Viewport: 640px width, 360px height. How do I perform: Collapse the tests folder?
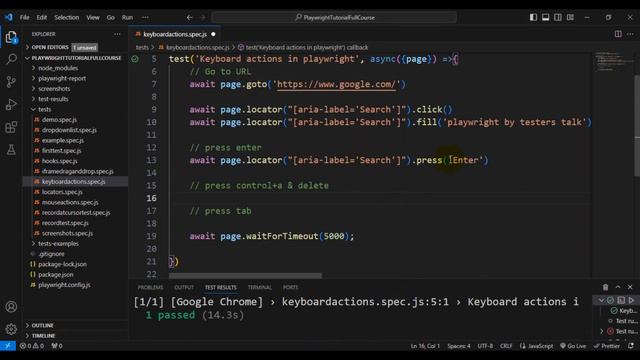(x=76, y=109)
